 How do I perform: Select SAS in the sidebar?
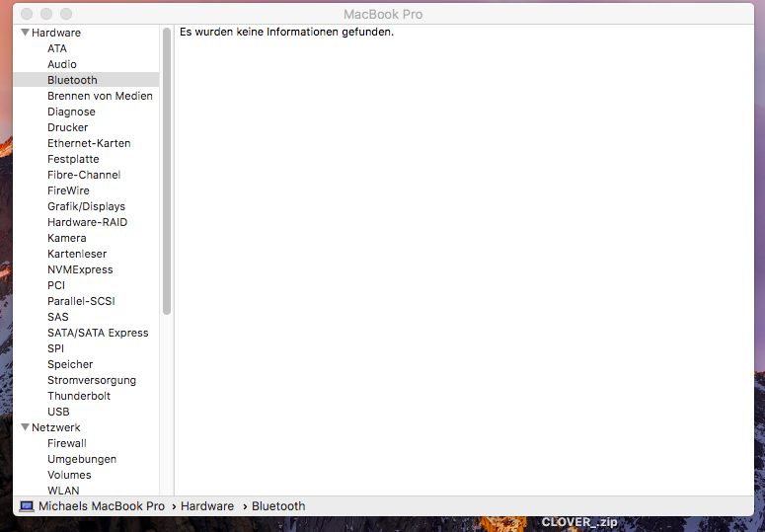(58, 317)
